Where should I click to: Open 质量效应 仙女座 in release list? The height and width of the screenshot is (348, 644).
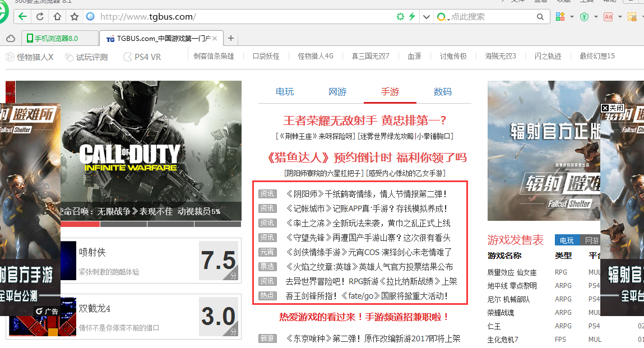512,272
